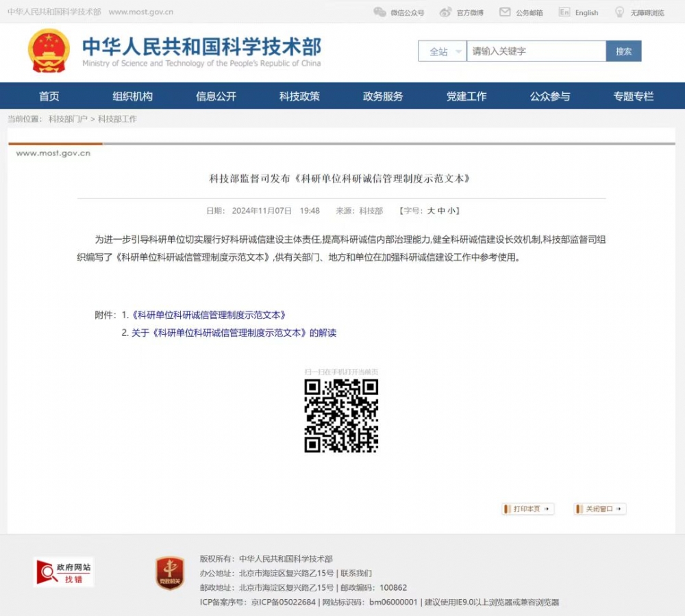Go to the 政务服务 navigation tab
The height and width of the screenshot is (616, 685).
(x=383, y=97)
